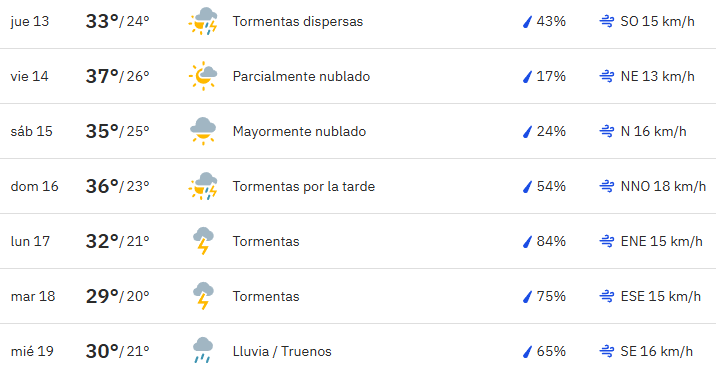Expand the vie 14 day row
This screenshot has height=374, width=716.
[x=358, y=76]
